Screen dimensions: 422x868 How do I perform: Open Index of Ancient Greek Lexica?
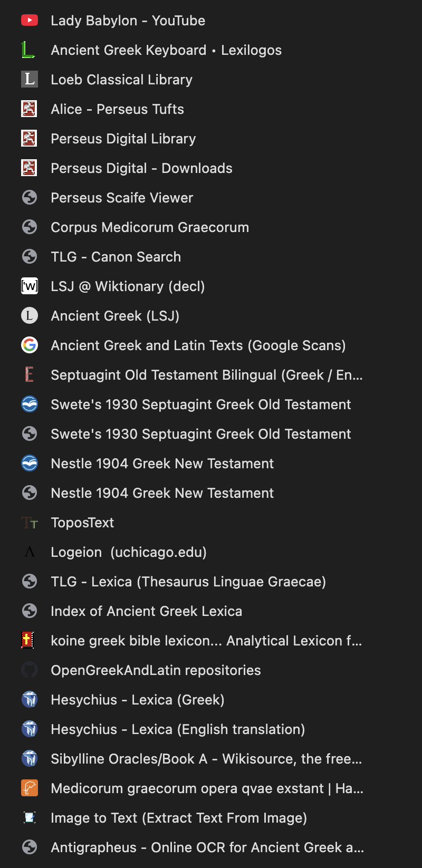pos(146,611)
